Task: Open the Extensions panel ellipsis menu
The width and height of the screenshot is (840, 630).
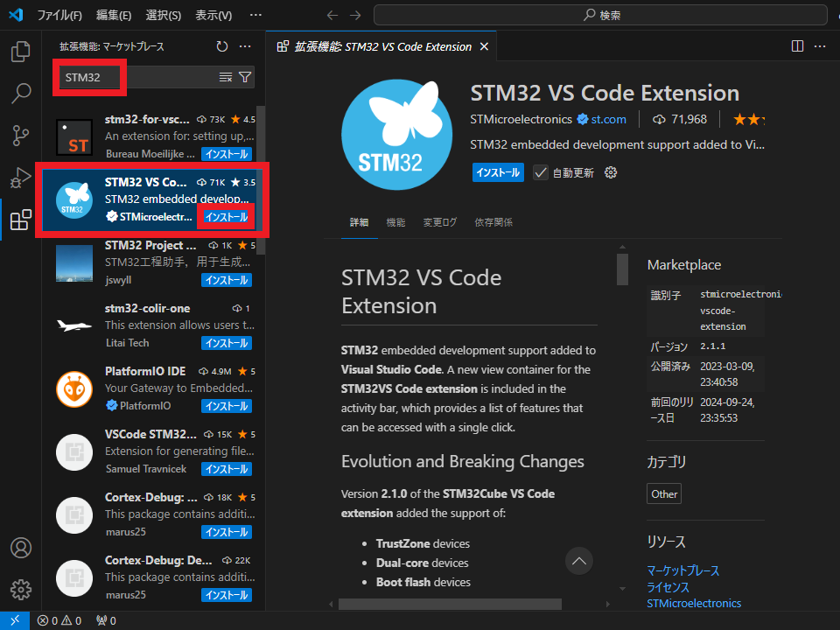Action: click(244, 48)
